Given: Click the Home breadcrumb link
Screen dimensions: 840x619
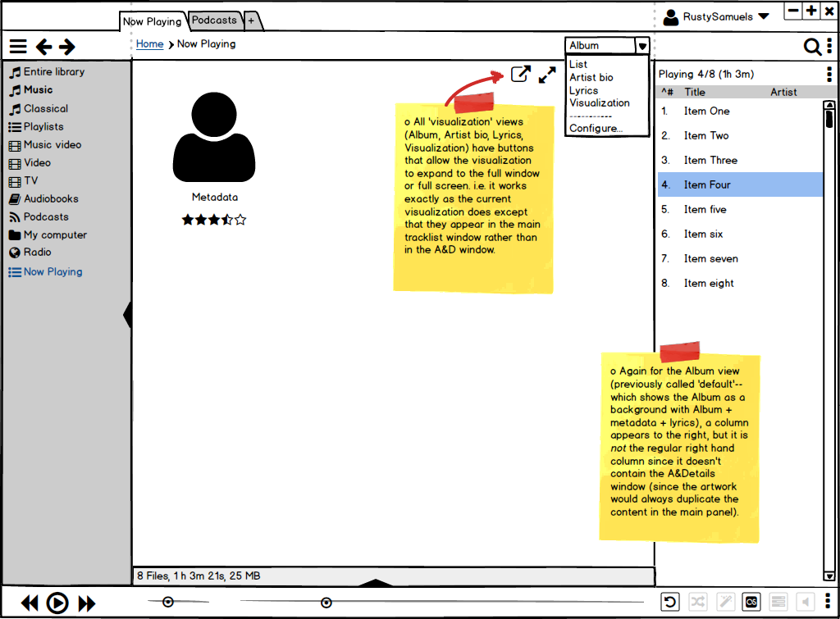Looking at the screenshot, I should coord(149,44).
